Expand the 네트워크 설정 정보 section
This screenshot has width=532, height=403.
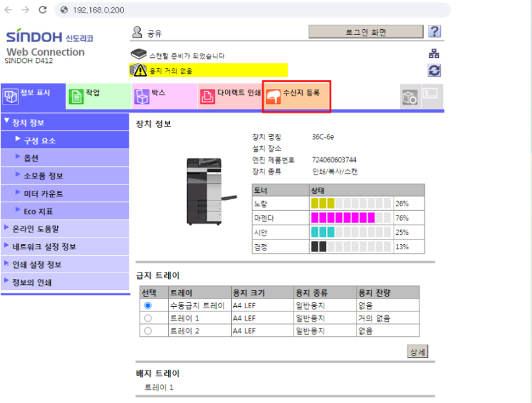tap(65, 247)
